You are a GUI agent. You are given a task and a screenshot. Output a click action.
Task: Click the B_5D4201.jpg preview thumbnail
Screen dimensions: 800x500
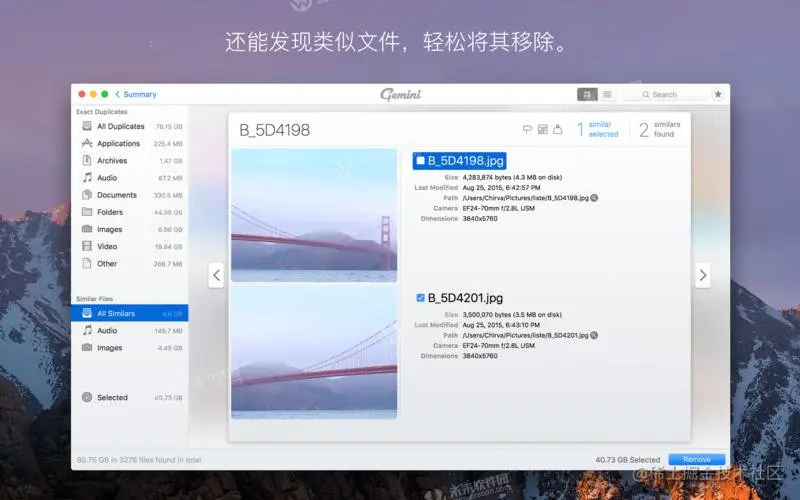[x=314, y=353]
